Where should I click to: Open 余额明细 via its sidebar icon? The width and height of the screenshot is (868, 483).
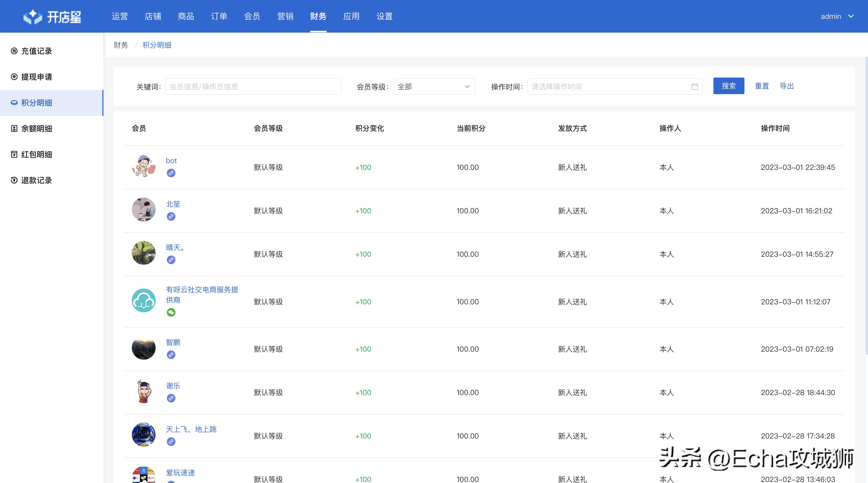[x=14, y=129]
